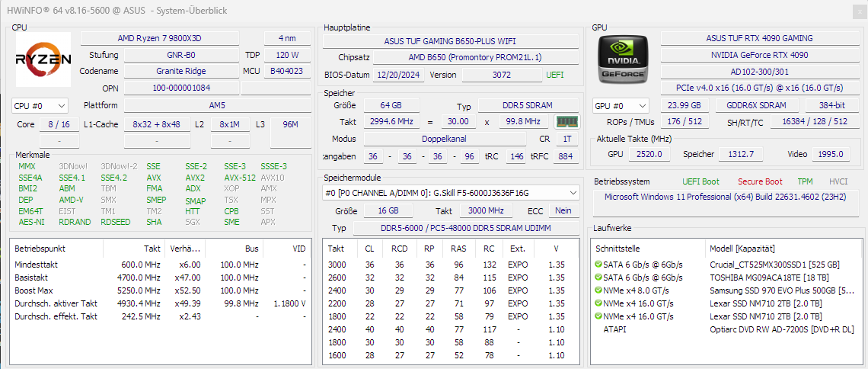
Task: Click the 1.1800 V VID value
Action: (291, 303)
